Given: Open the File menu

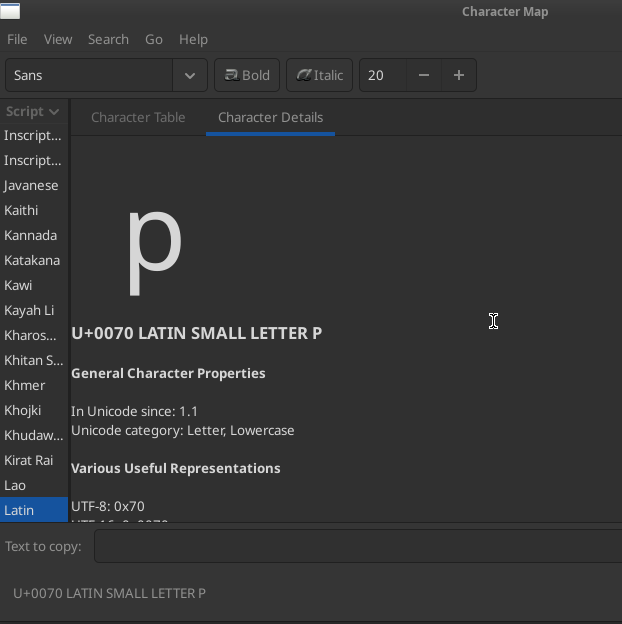Looking at the screenshot, I should tap(17, 39).
